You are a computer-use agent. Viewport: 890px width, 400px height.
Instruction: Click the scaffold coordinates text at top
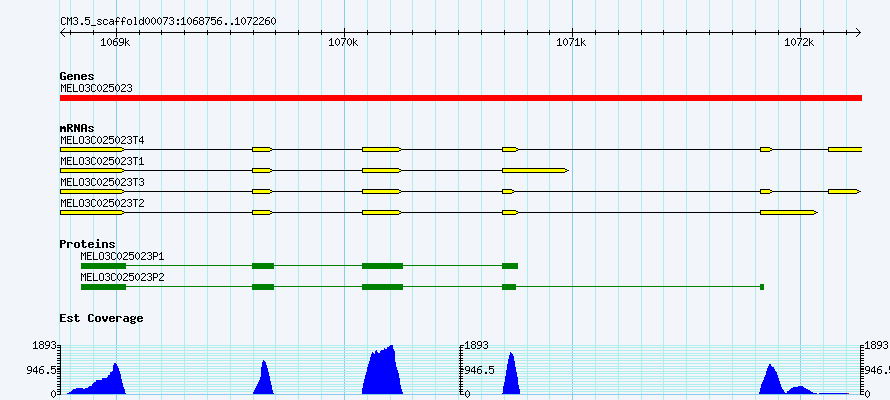(x=169, y=22)
